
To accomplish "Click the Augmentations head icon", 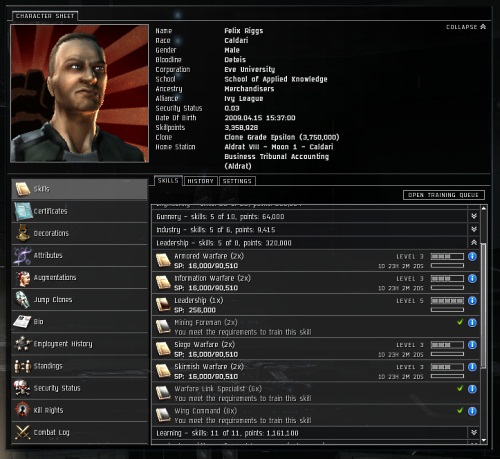I will 23,278.
